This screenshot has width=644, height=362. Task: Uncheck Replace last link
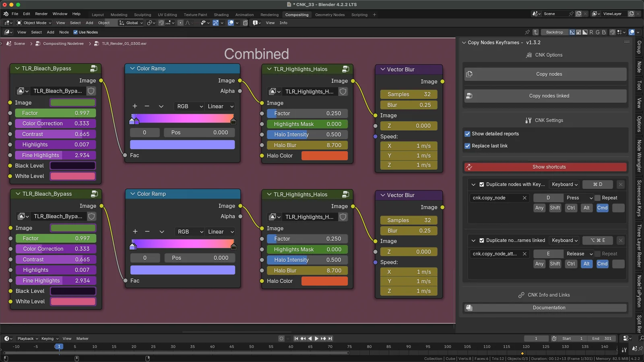click(468, 146)
